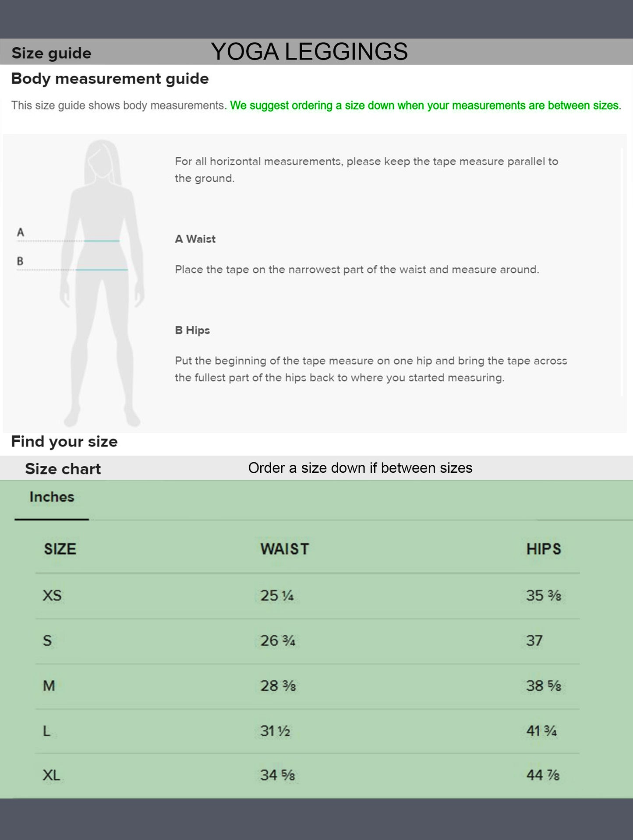Select the Inches tab
The height and width of the screenshot is (840, 633).
(52, 497)
